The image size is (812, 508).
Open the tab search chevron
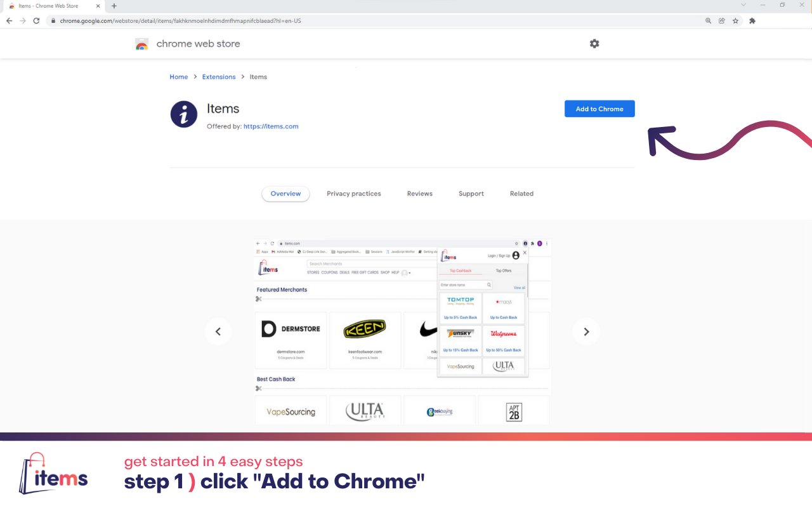point(743,5)
